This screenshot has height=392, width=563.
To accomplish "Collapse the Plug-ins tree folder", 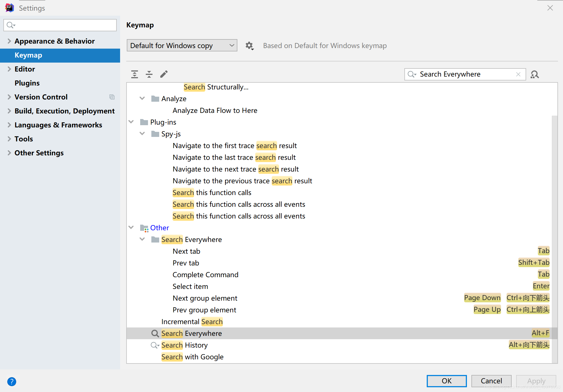I will (x=131, y=122).
